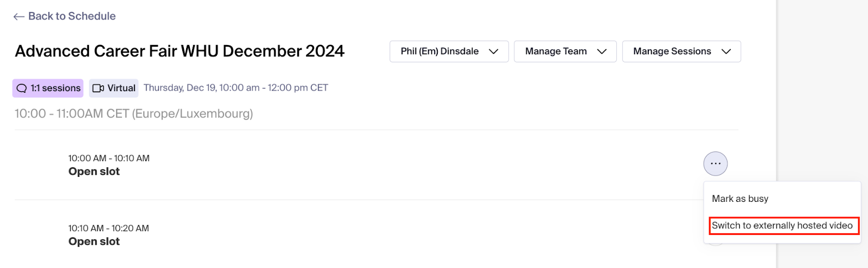Open the Manage Team dropdown
This screenshot has height=268, width=868.
pyautogui.click(x=565, y=52)
